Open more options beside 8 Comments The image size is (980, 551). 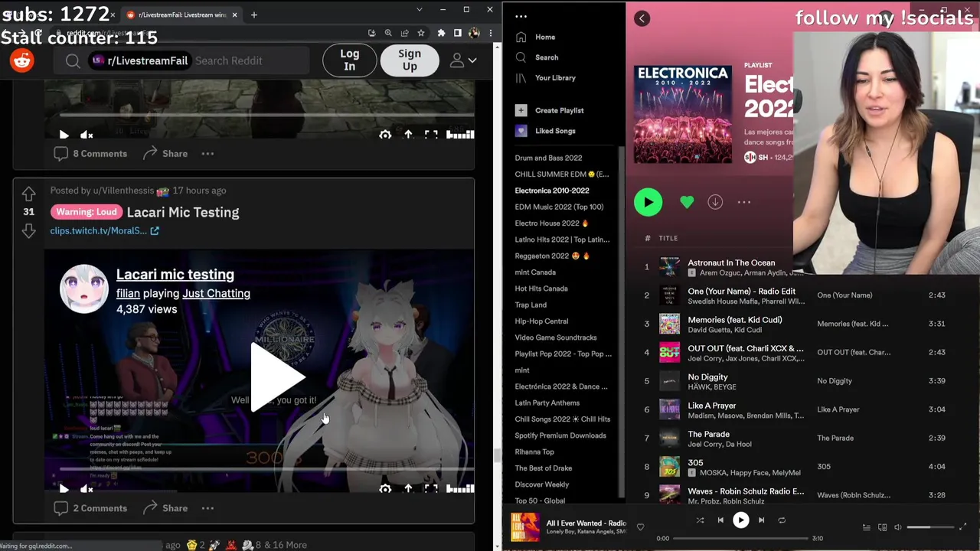pyautogui.click(x=207, y=154)
